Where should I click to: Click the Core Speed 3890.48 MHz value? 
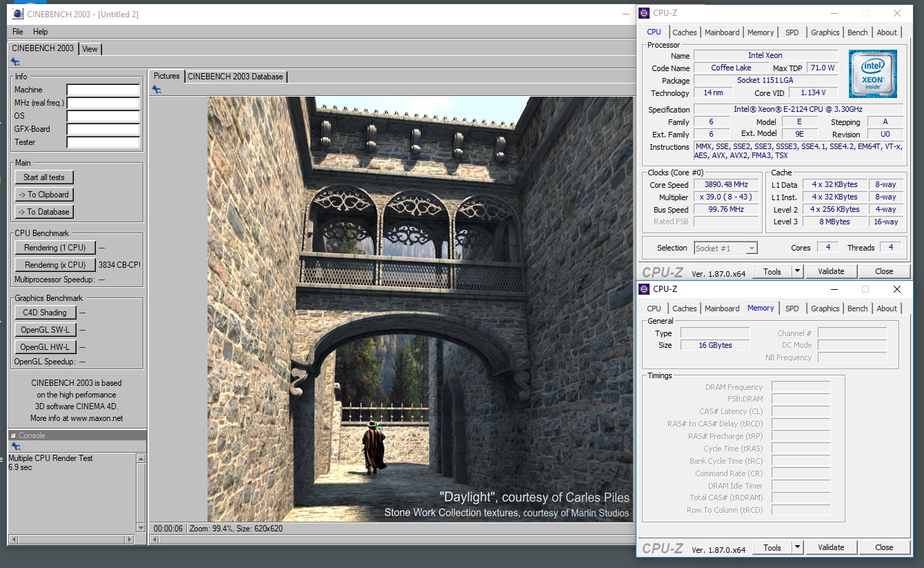point(726,185)
